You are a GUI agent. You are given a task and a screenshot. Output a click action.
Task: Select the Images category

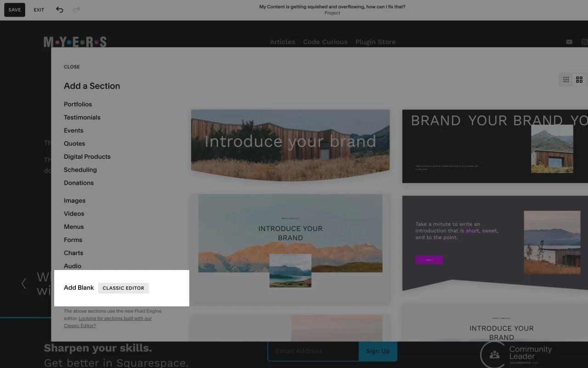74,201
